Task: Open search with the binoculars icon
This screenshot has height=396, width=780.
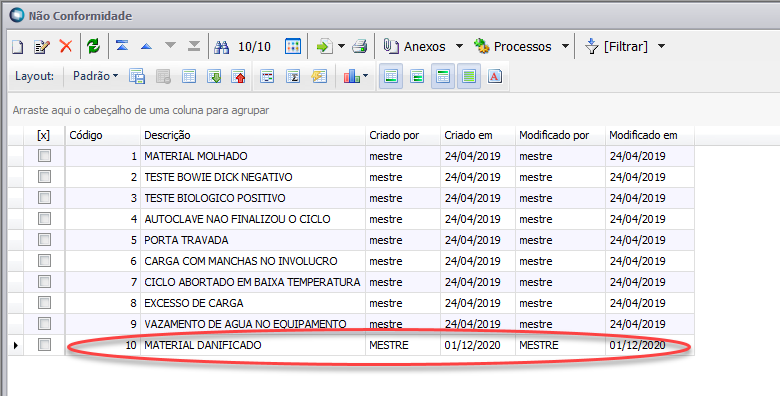Action: tap(221, 47)
